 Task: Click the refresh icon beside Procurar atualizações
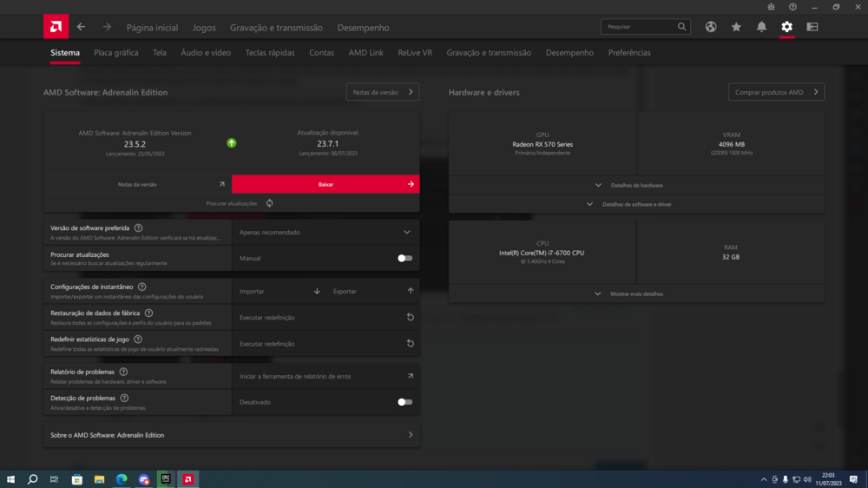pos(270,203)
